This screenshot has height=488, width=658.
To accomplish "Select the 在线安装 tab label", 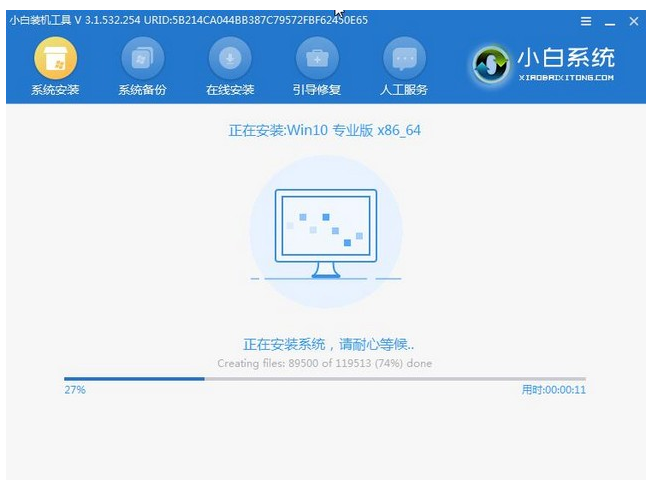I will click(230, 89).
